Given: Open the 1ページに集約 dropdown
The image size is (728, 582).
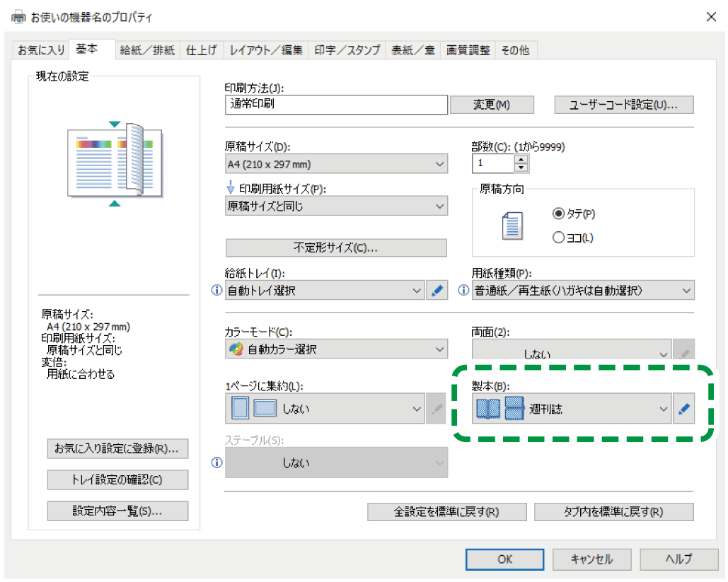Looking at the screenshot, I should 327,409.
